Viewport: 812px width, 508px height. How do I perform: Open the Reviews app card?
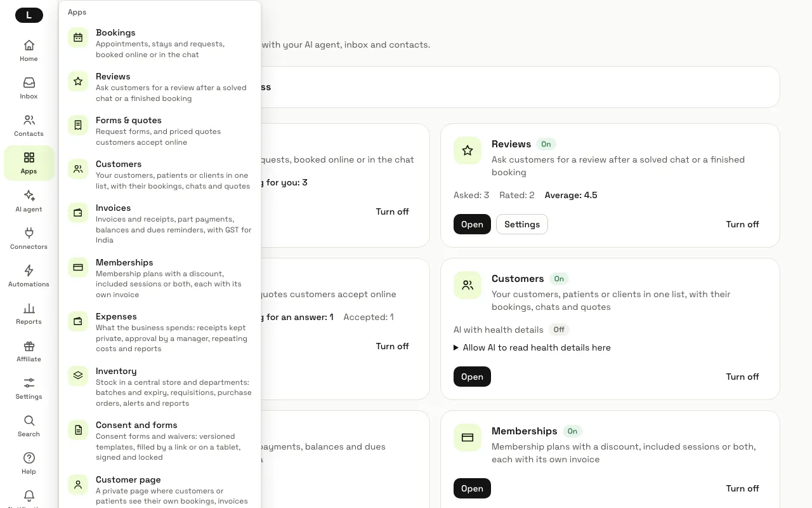472,224
